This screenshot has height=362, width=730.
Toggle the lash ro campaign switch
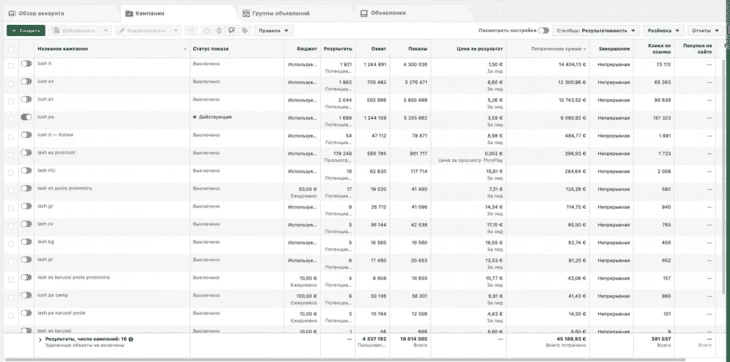pyautogui.click(x=26, y=224)
